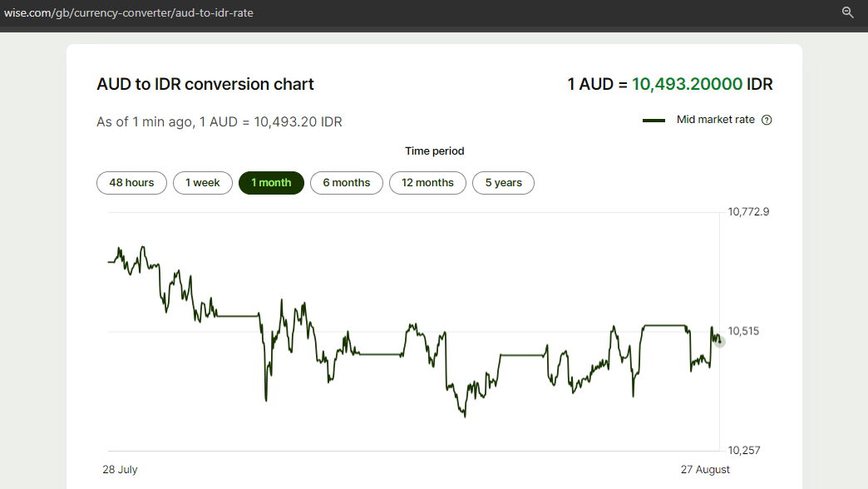Click the green 10,493.20000 rate value

coord(687,84)
